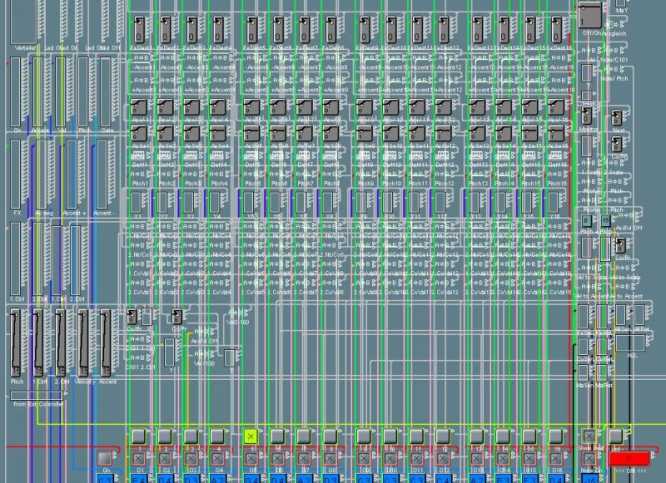Image resolution: width=666 pixels, height=483 pixels.
Task: Select the switch icon below the teal buttons
Action: tap(621, 246)
